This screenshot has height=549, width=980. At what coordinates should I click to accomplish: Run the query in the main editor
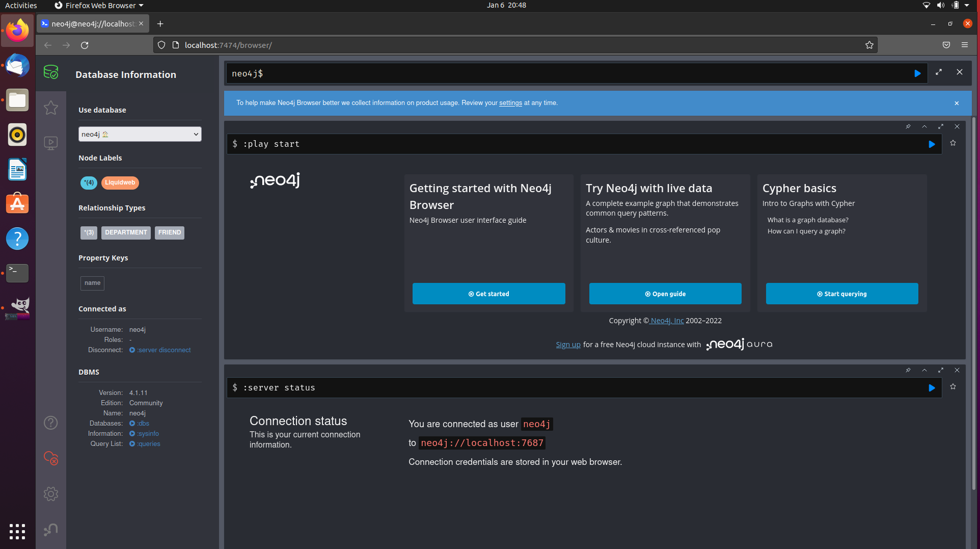(x=917, y=73)
